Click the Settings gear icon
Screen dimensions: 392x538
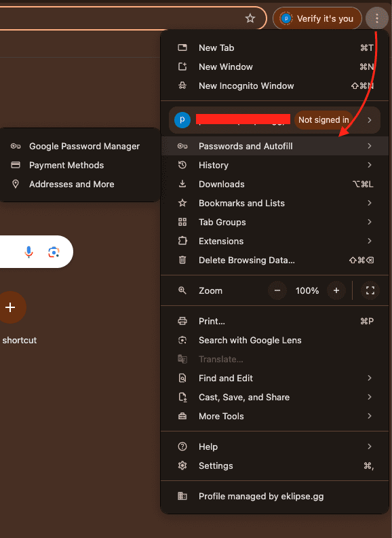pos(182,465)
